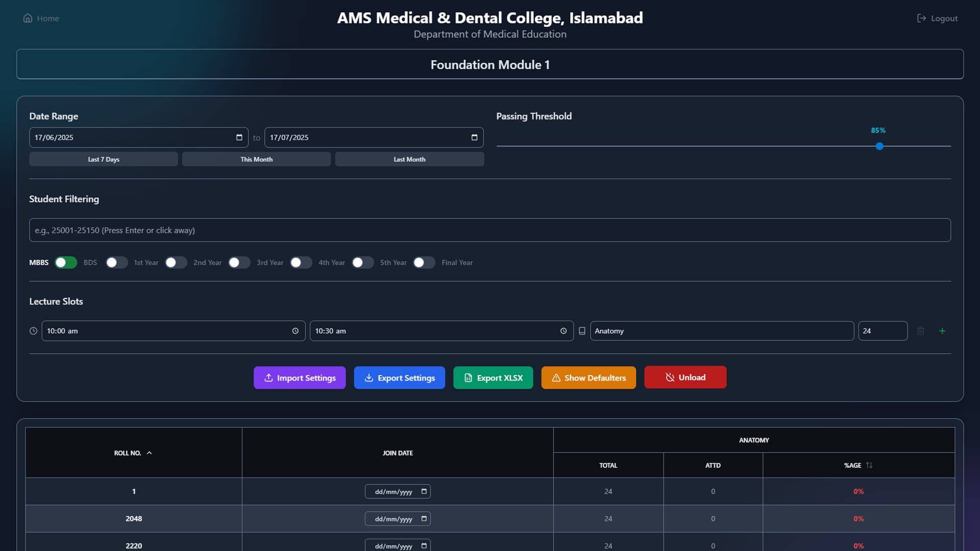
Task: Click clock icon inside 10:00 am field
Action: [x=295, y=331]
